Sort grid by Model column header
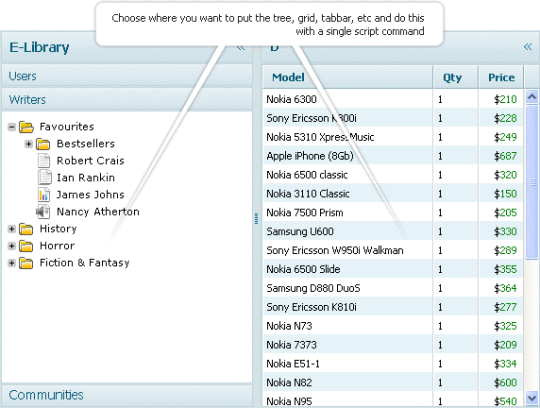Screen dimensions: 540x408 pyautogui.click(x=347, y=77)
